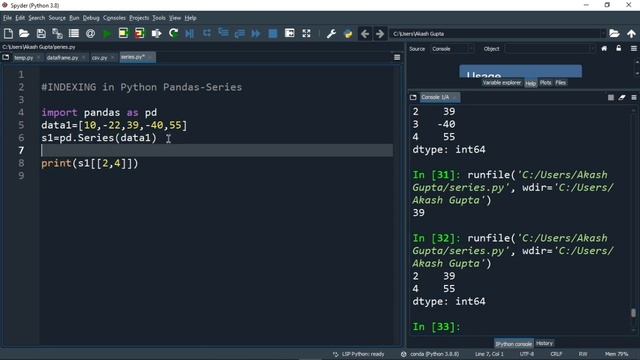The width and height of the screenshot is (640, 360).
Task: Clear console with the eraser icon
Action: tap(622, 97)
